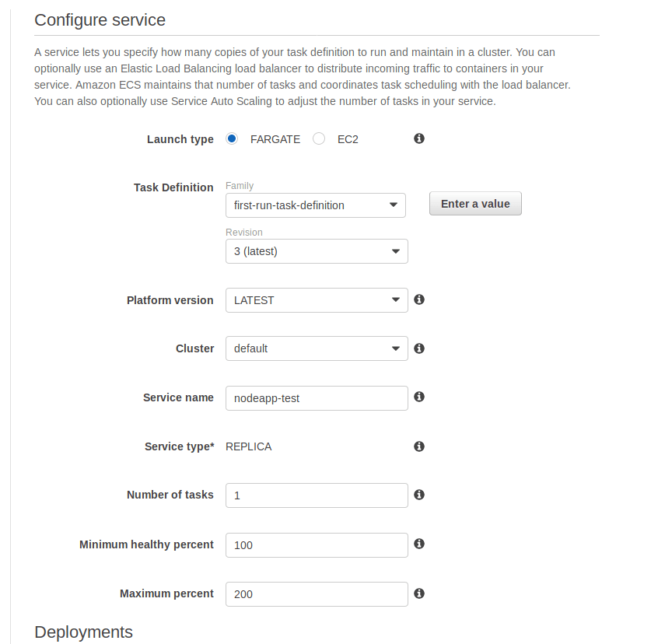The image size is (665, 644).
Task: Focus the Minimum healthy percent field
Action: click(x=317, y=545)
